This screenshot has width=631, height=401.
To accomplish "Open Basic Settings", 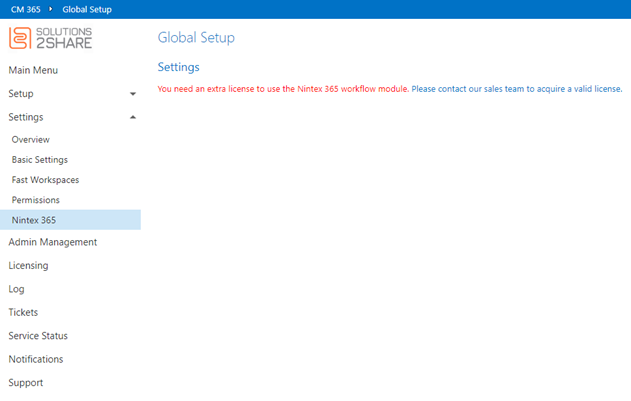I will tap(40, 160).
